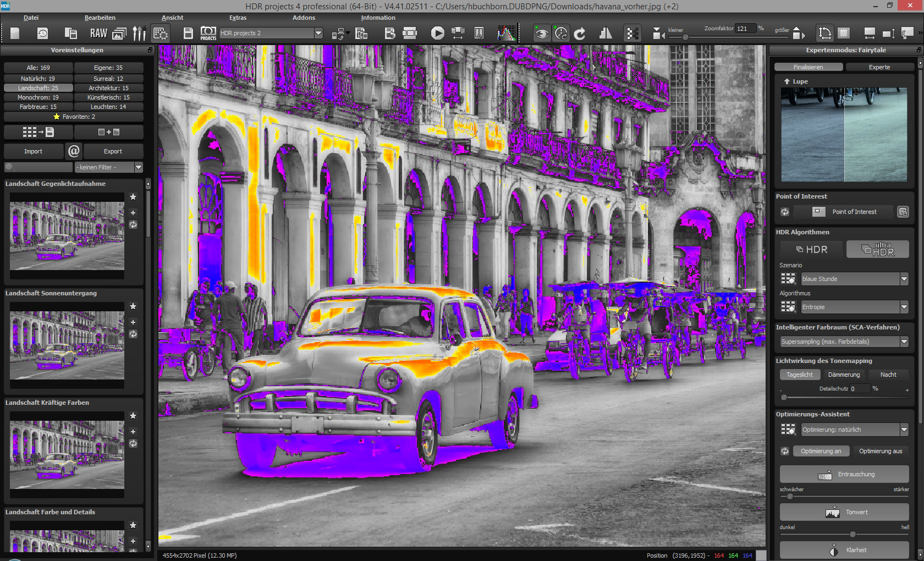Switch to the Finalisieren tab
This screenshot has width=924, height=561.
(x=808, y=67)
